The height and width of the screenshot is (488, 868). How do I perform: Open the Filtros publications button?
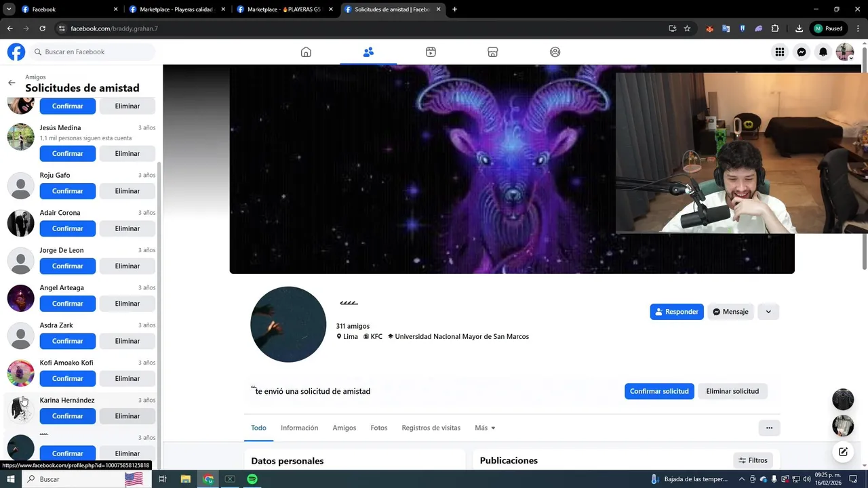coord(753,460)
